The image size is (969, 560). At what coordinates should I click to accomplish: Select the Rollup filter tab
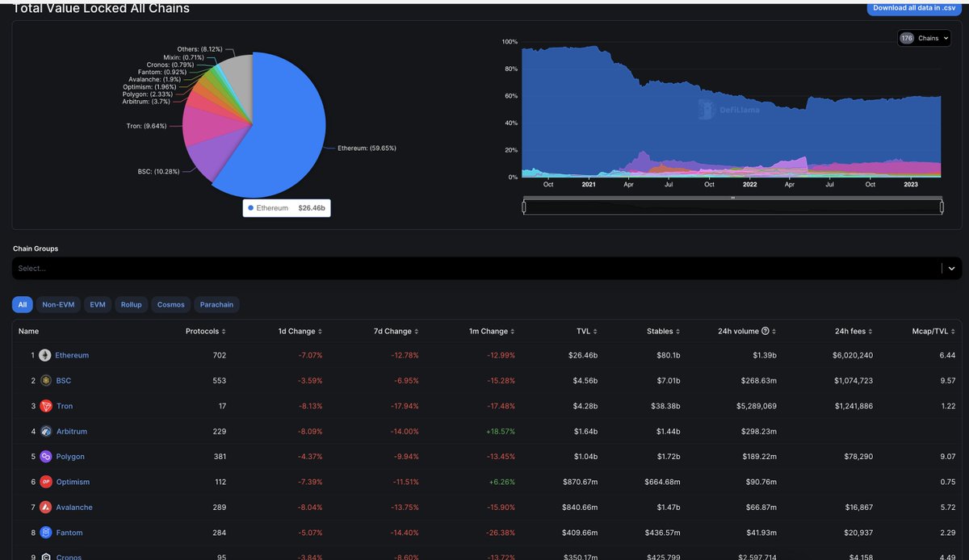click(131, 304)
